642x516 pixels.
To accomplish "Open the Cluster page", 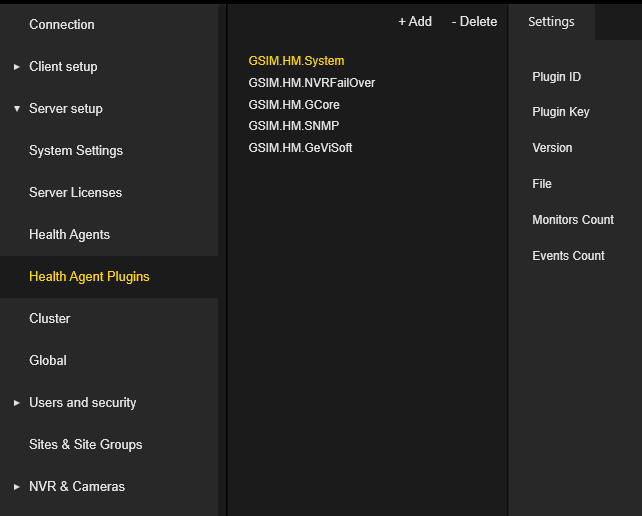I will point(50,319).
